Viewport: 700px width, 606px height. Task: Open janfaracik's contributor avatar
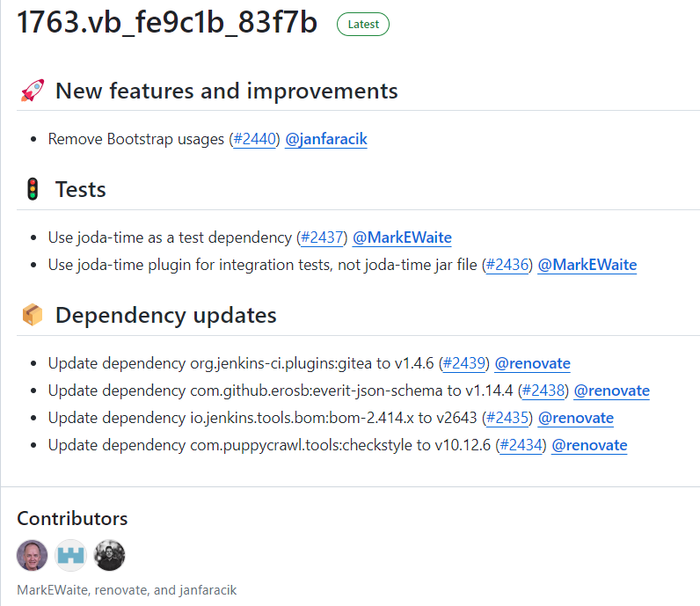110,555
